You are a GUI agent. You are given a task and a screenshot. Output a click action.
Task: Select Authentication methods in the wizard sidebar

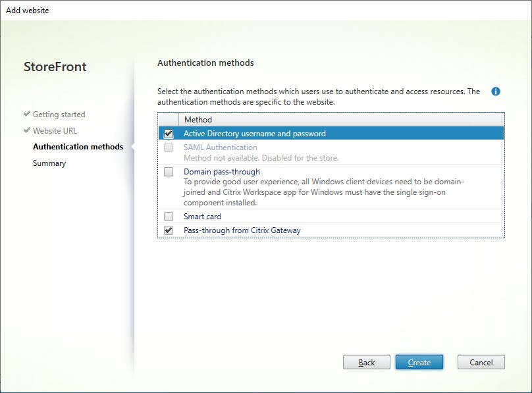coord(78,147)
